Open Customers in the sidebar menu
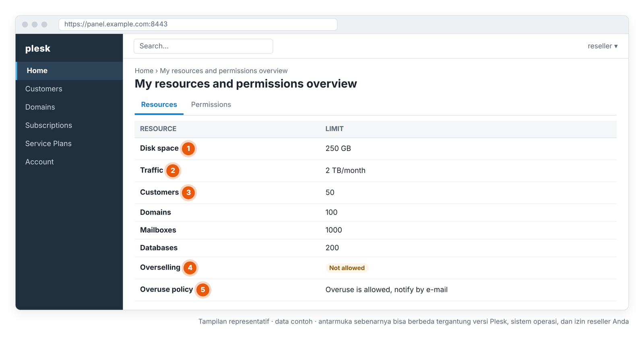Image resolution: width=644 pixels, height=341 pixels. [x=69, y=89]
